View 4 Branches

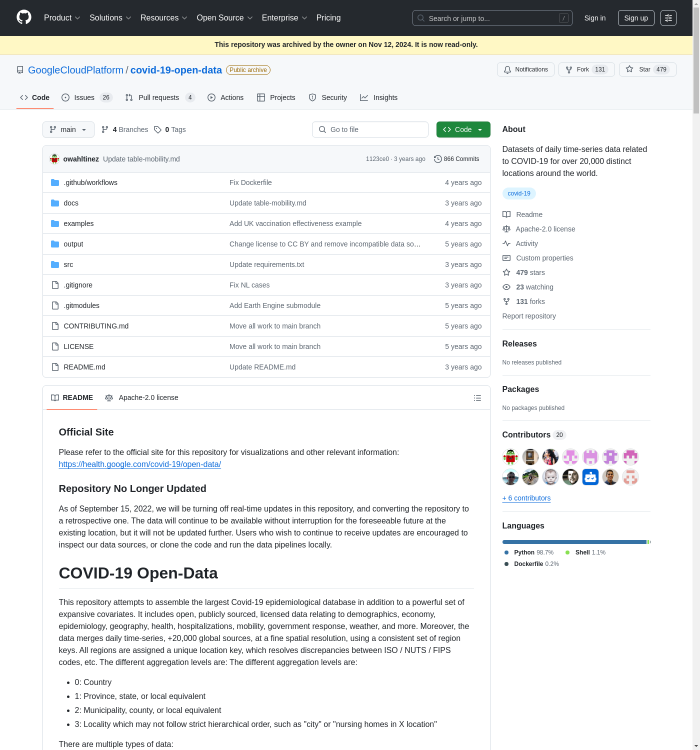point(125,129)
